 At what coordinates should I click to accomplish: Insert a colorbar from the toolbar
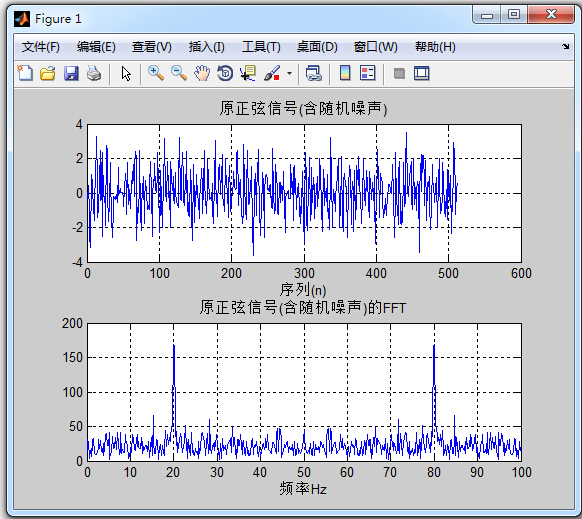(x=345, y=73)
